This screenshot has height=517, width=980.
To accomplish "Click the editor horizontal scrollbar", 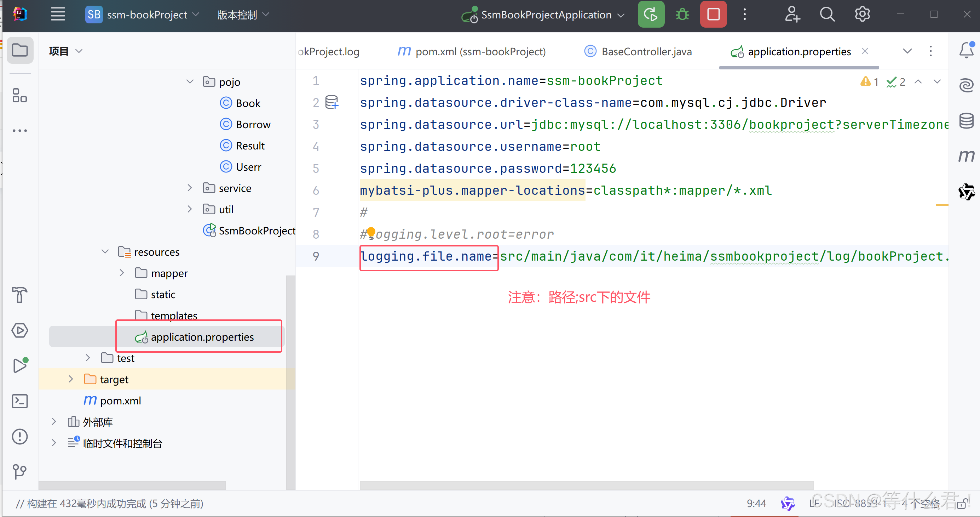I will coord(586,485).
